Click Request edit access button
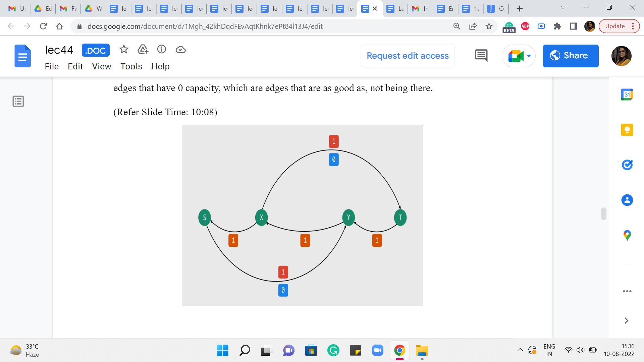The image size is (644, 362). point(408,56)
